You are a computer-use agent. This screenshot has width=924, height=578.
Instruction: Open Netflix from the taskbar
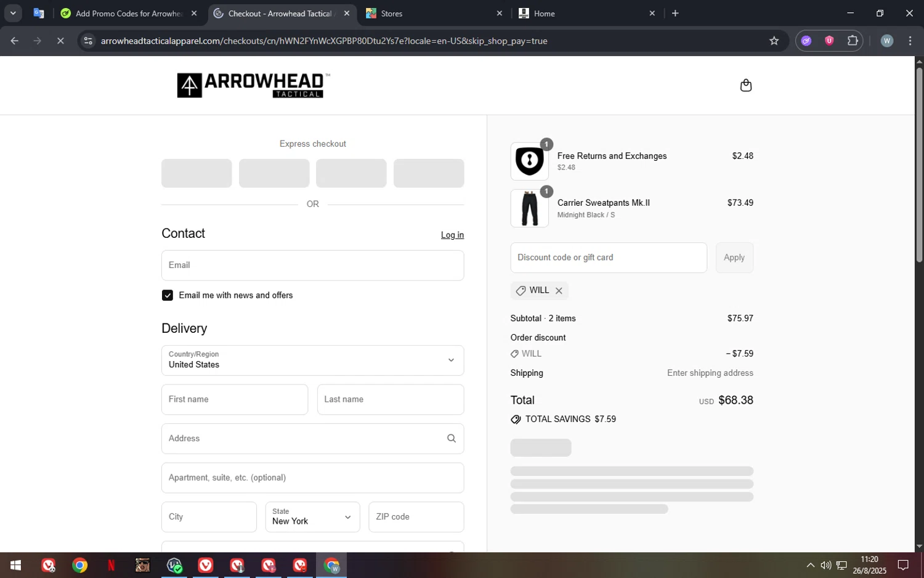point(111,565)
